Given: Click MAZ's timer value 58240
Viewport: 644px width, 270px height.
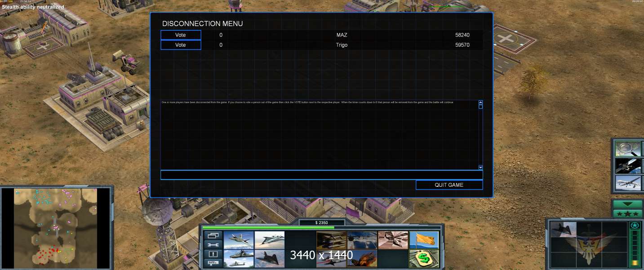Looking at the screenshot, I should click(462, 35).
